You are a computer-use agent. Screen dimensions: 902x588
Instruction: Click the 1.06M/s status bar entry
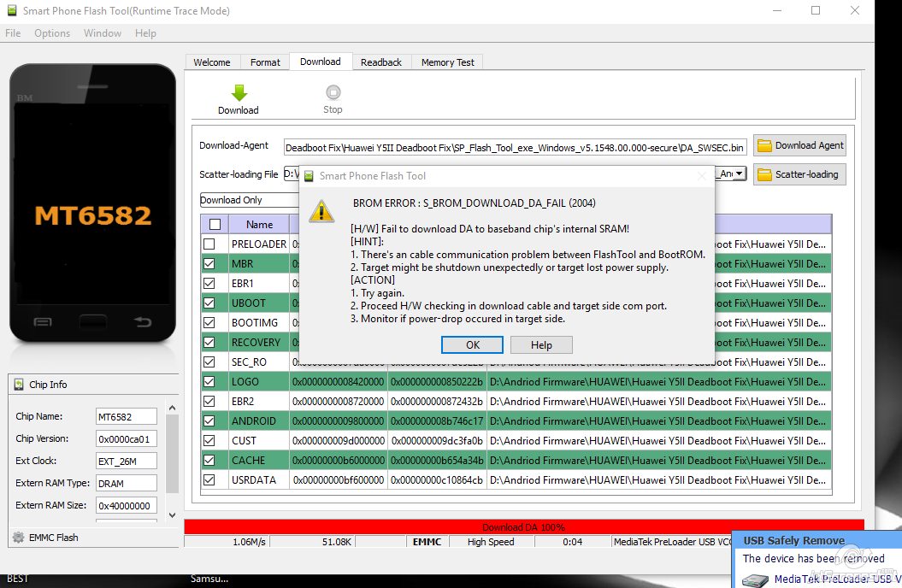pyautogui.click(x=227, y=542)
